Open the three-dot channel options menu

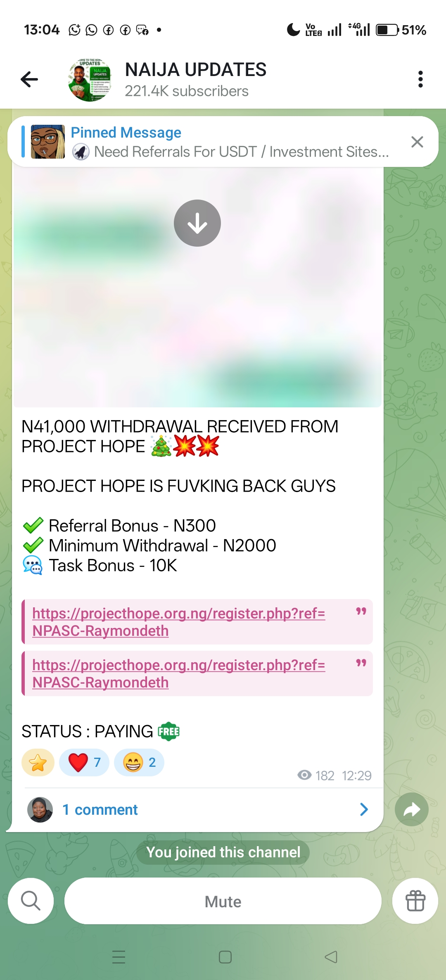[x=420, y=79]
